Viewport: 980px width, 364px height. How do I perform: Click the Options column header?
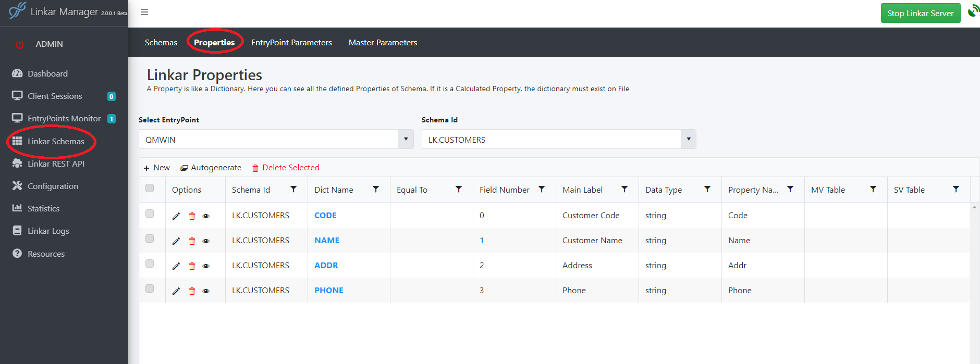click(187, 190)
